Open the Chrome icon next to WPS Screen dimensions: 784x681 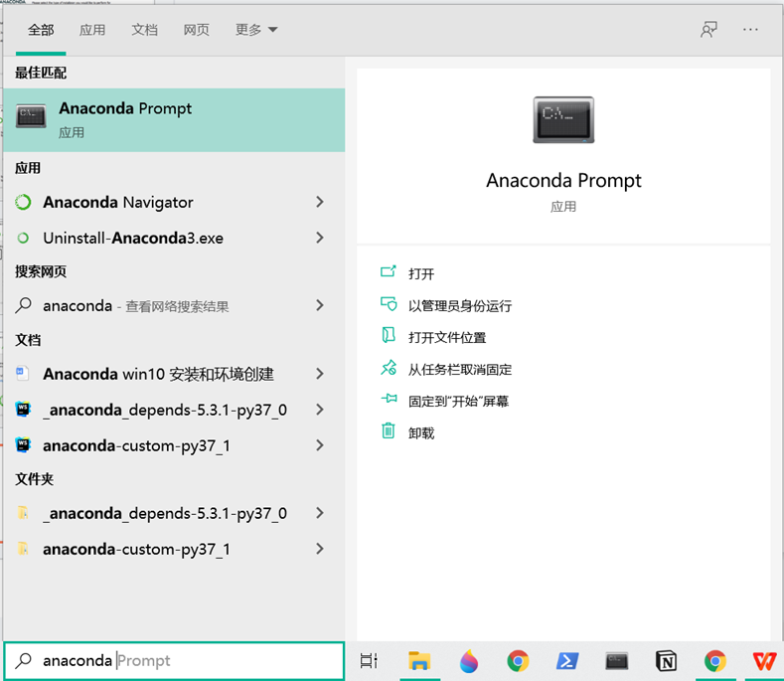click(715, 661)
